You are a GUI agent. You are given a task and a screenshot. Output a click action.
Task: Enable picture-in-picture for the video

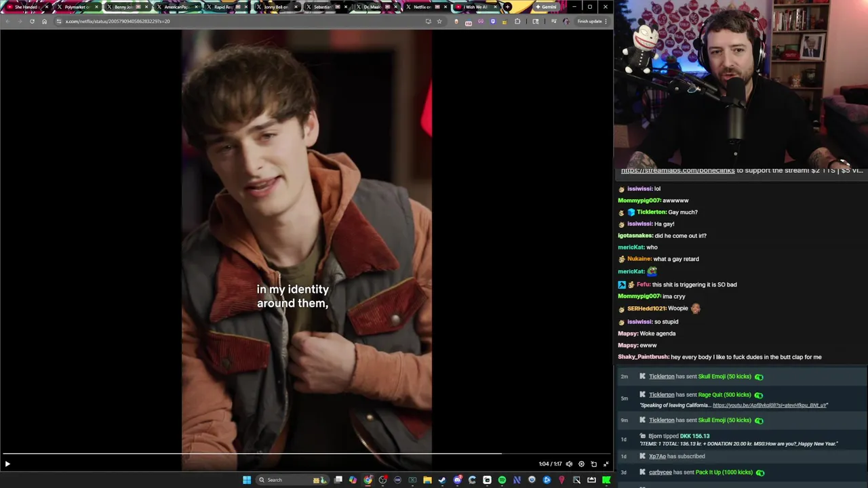tap(593, 464)
